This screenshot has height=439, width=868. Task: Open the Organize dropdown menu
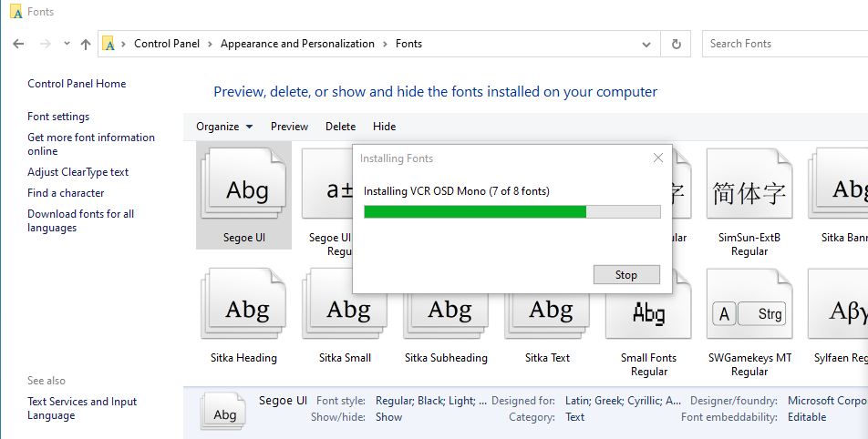pos(224,127)
